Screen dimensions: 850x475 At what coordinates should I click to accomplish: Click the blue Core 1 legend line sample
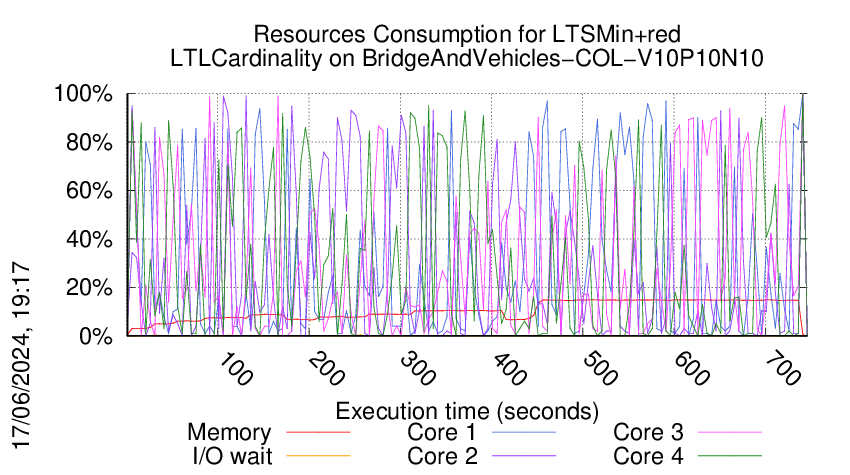(524, 432)
